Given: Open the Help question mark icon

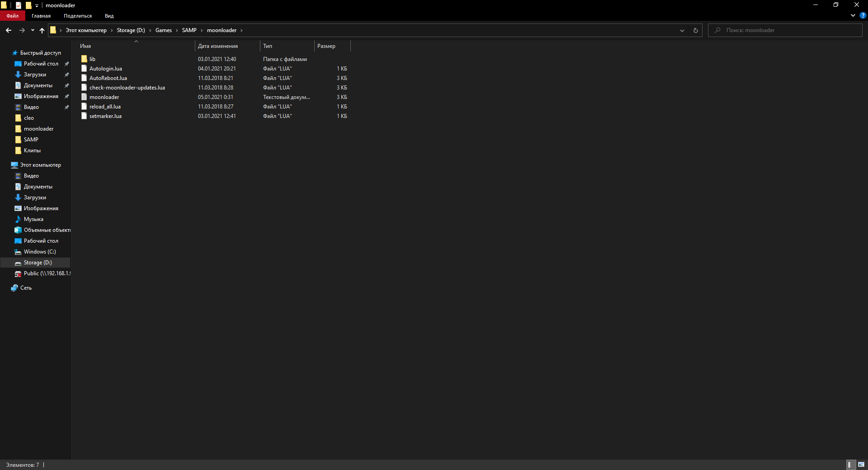Looking at the screenshot, I should 863,15.
